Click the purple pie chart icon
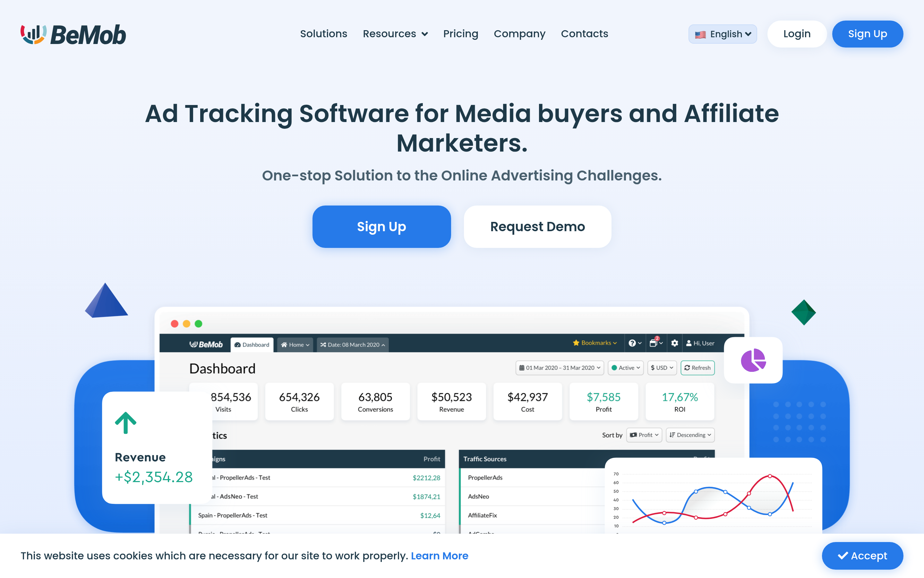This screenshot has width=924, height=578. tap(753, 360)
